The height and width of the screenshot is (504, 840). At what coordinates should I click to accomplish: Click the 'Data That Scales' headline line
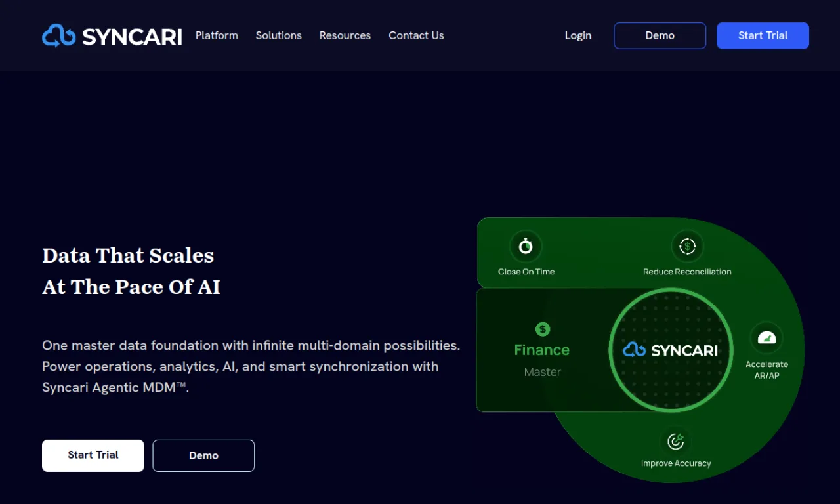click(128, 255)
